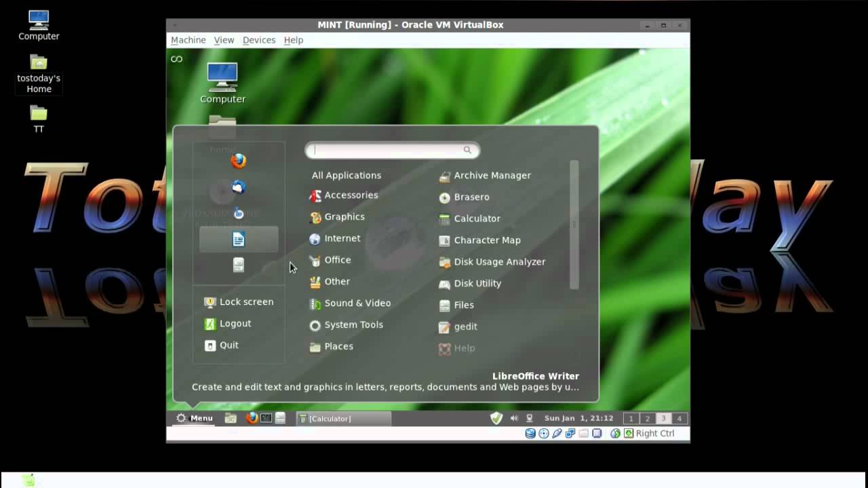
Task: Switch to the Calculator taskbar window
Action: (x=344, y=419)
